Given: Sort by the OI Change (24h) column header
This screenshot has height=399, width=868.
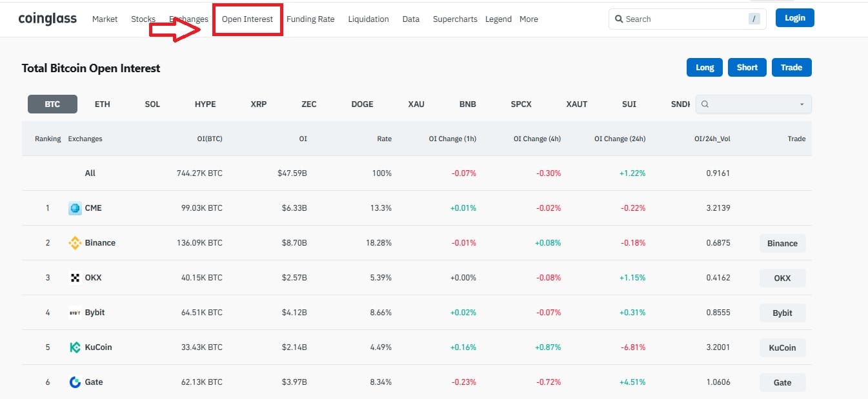Looking at the screenshot, I should (620, 139).
